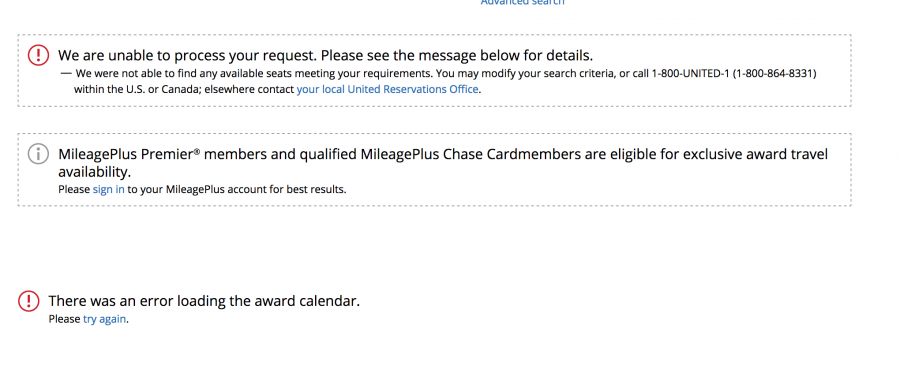This screenshot has width=900, height=380.
Task: Click the heading There was an error loading award calendar
Action: (x=204, y=301)
